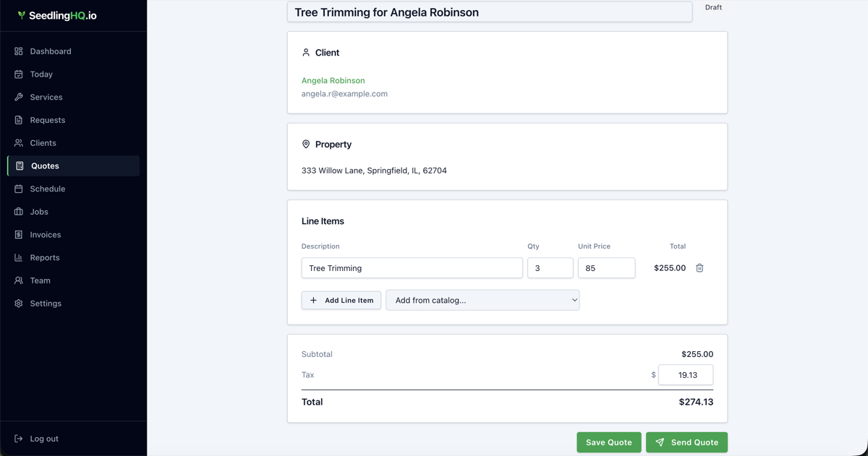Add a new line item

point(341,300)
